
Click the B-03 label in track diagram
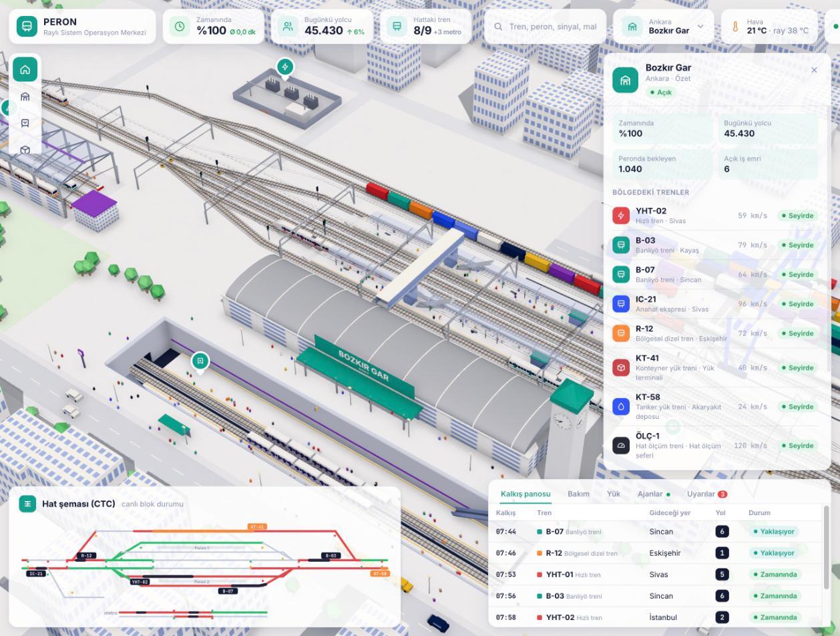[331, 555]
